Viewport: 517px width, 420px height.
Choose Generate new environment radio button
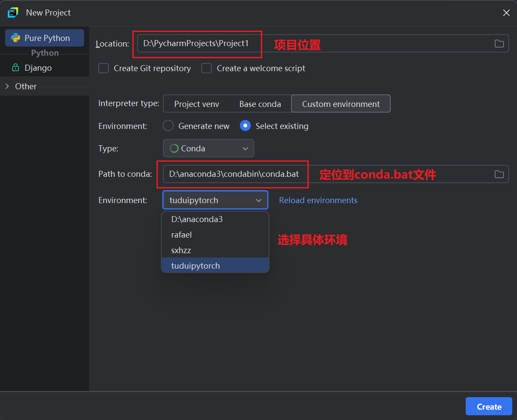point(168,126)
